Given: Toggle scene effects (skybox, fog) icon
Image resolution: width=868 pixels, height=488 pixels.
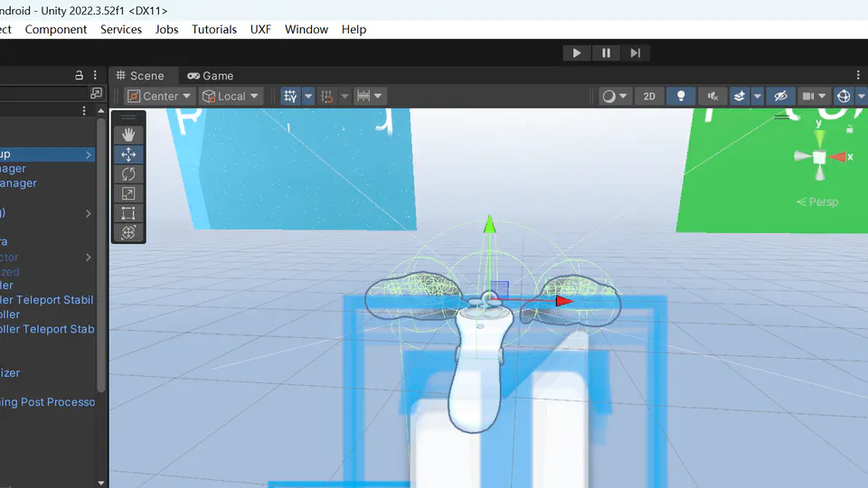Looking at the screenshot, I should [x=739, y=97].
